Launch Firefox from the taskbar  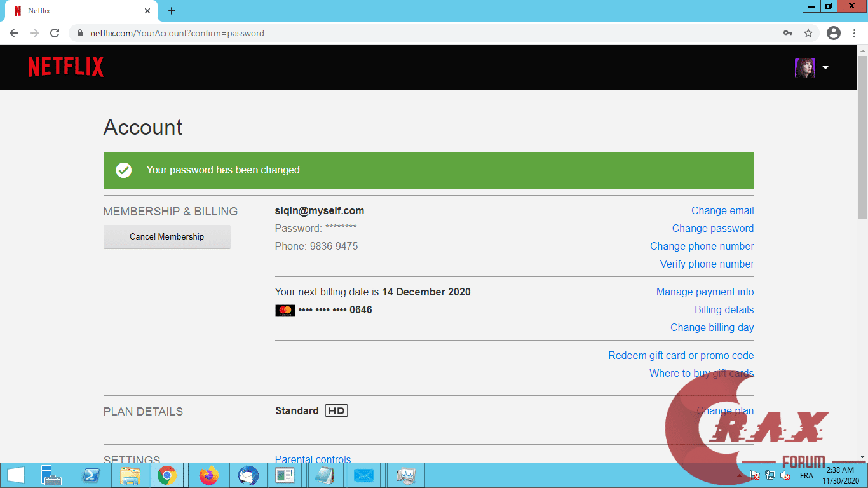click(x=208, y=475)
